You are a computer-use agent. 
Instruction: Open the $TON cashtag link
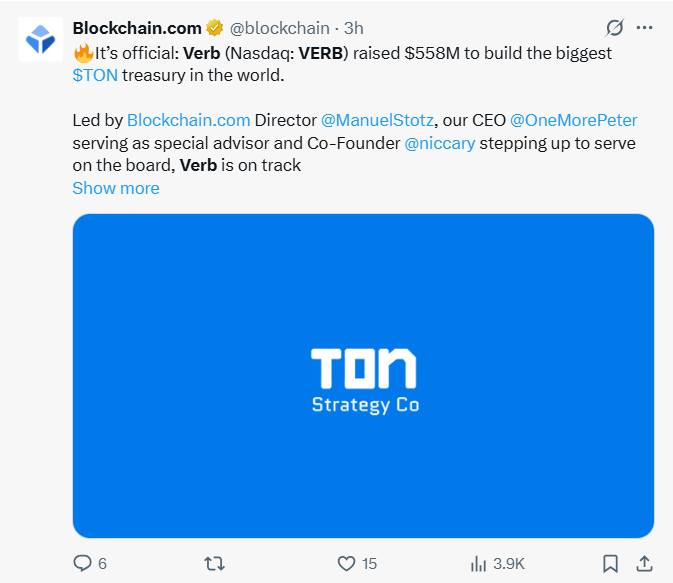95,75
